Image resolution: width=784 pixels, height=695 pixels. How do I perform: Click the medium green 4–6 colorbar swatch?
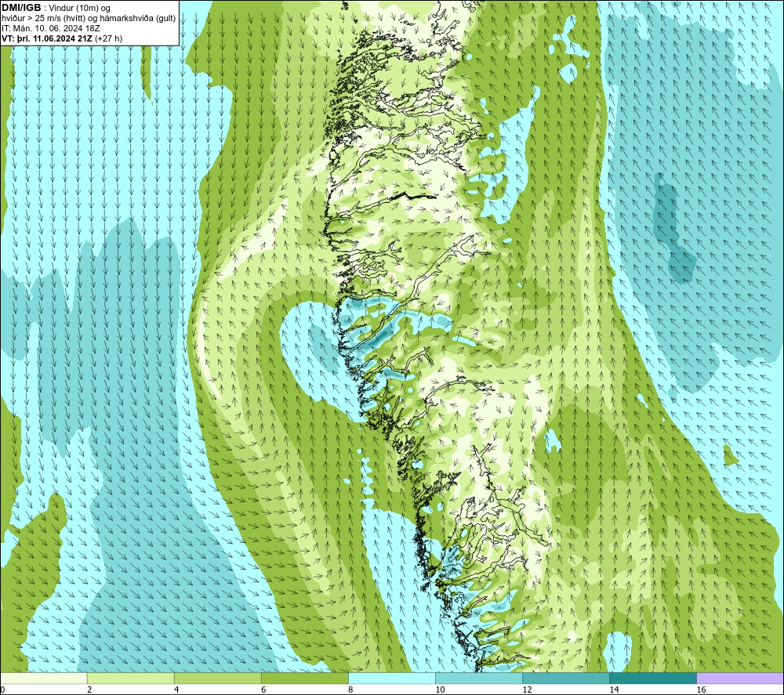[218, 678]
